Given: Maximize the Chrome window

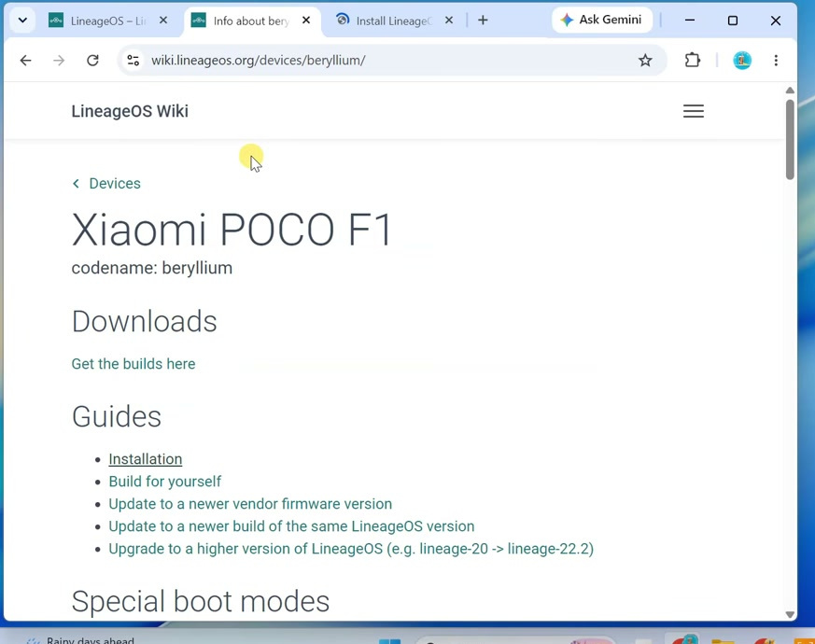Looking at the screenshot, I should tap(732, 21).
